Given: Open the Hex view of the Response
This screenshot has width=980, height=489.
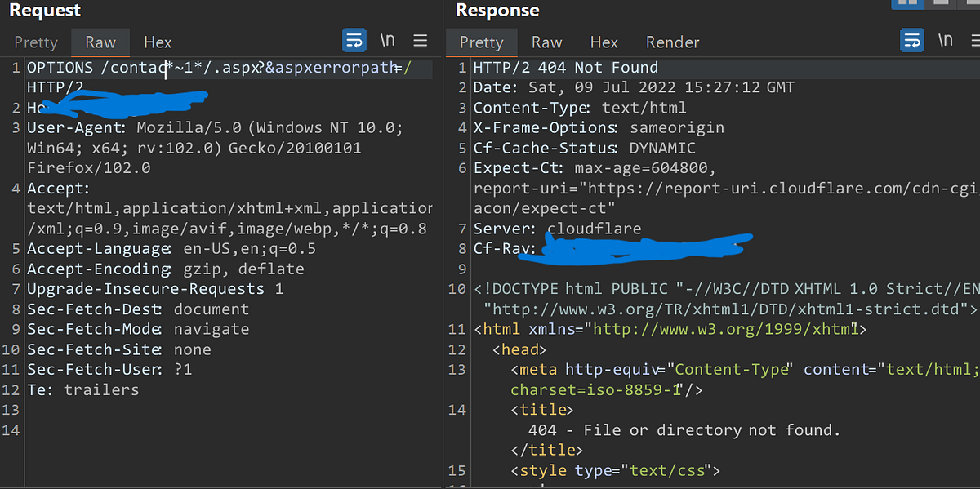Looking at the screenshot, I should point(604,42).
